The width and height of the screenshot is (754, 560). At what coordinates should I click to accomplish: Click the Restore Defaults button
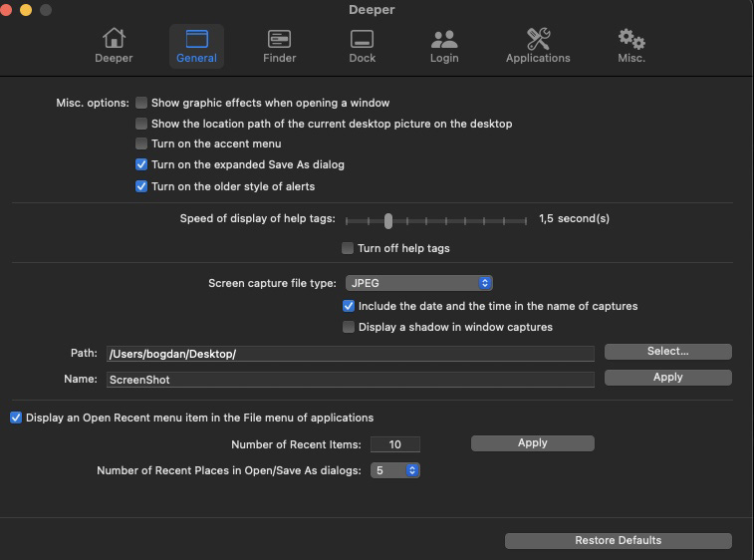click(618, 540)
